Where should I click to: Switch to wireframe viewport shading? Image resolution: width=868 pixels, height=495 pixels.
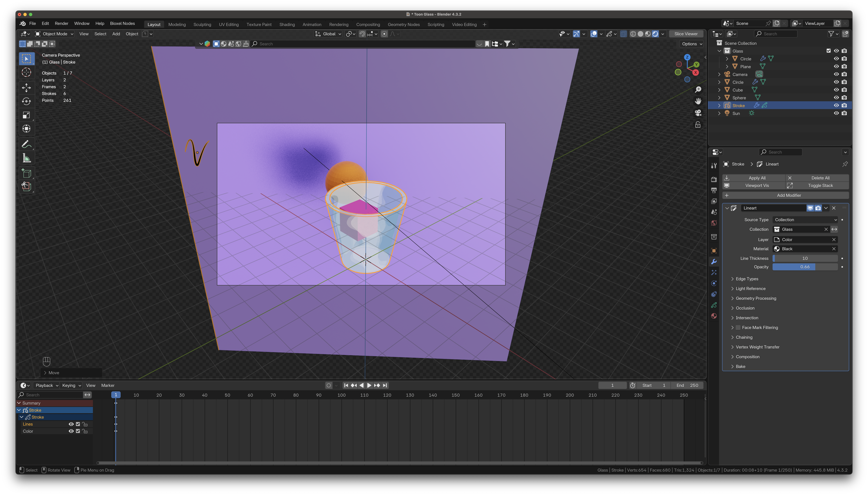[x=633, y=34]
